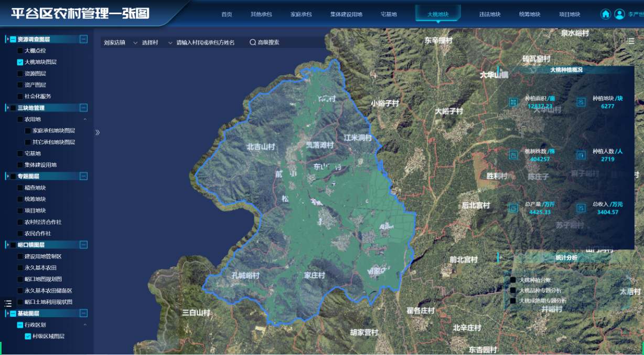
Task: Collapse the 资源调查图层 group minus button
Action: pyautogui.click(x=83, y=39)
